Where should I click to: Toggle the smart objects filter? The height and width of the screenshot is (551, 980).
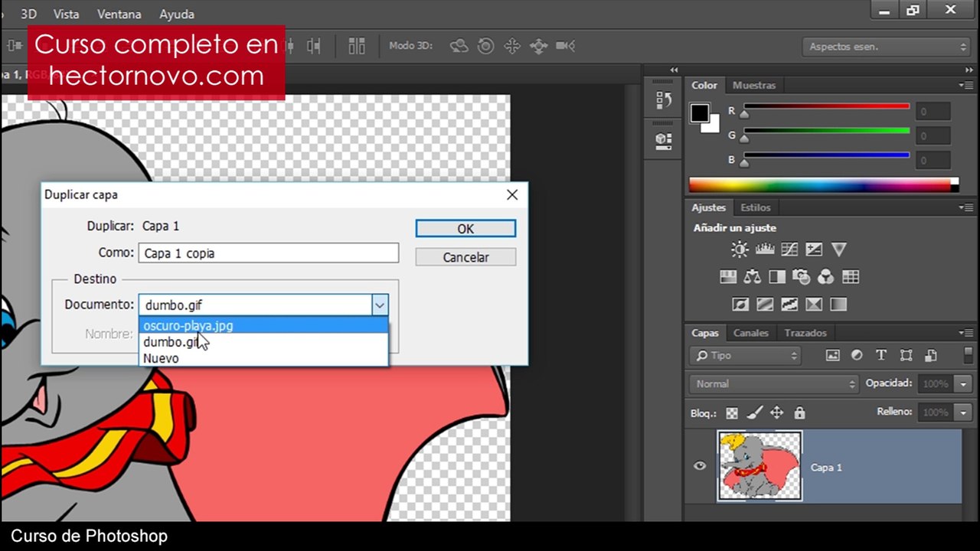(x=931, y=355)
